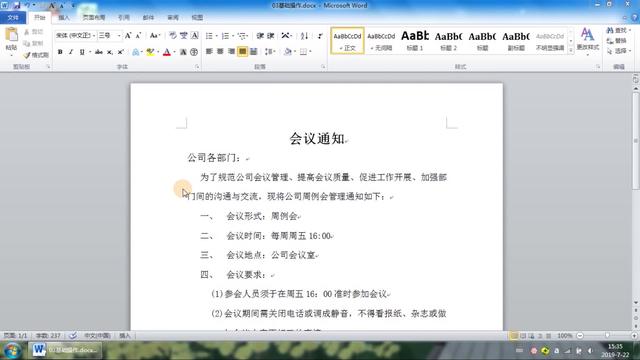Expand the styles gallery more arrow
Image resolution: width=640 pixels, height=360 pixels.
click(571, 50)
